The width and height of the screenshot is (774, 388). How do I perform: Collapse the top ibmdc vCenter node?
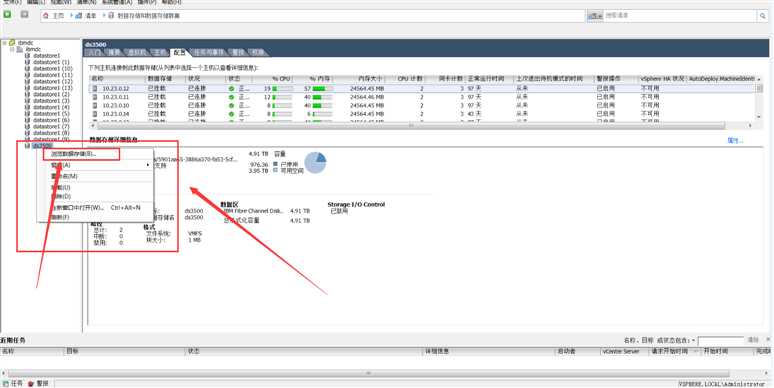[4, 43]
